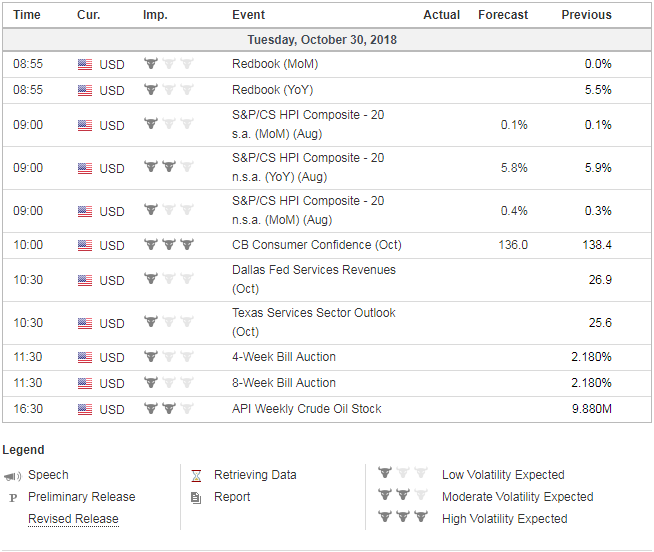Click the US flag beside API Weekly Crude Oil Stock
This screenshot has height=552, width=654.
(x=85, y=409)
